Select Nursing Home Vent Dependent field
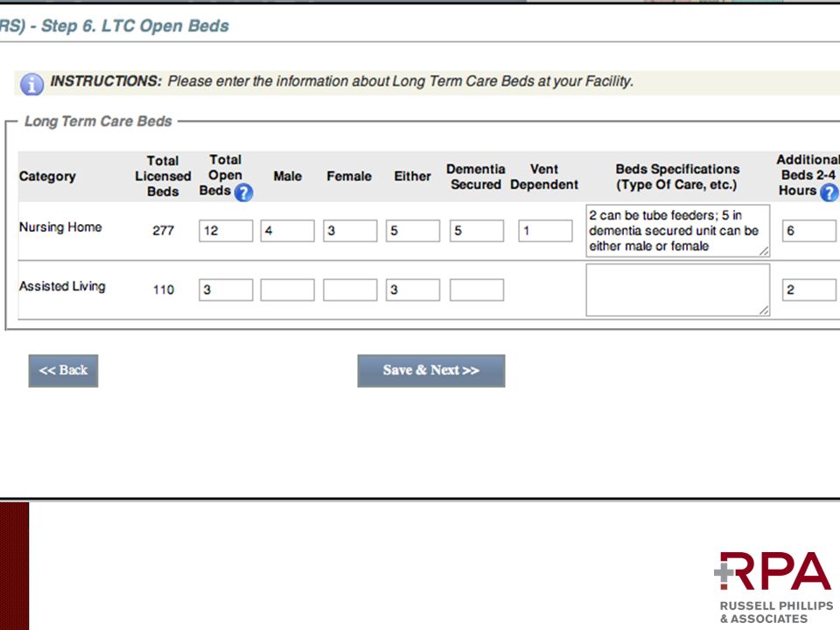Viewport: 840px width, 630px height. coord(545,231)
